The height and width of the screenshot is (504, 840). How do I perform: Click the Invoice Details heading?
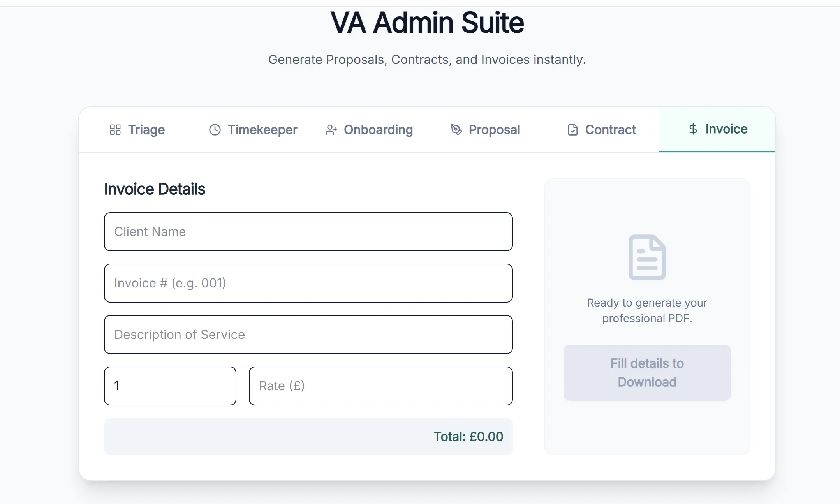click(155, 189)
